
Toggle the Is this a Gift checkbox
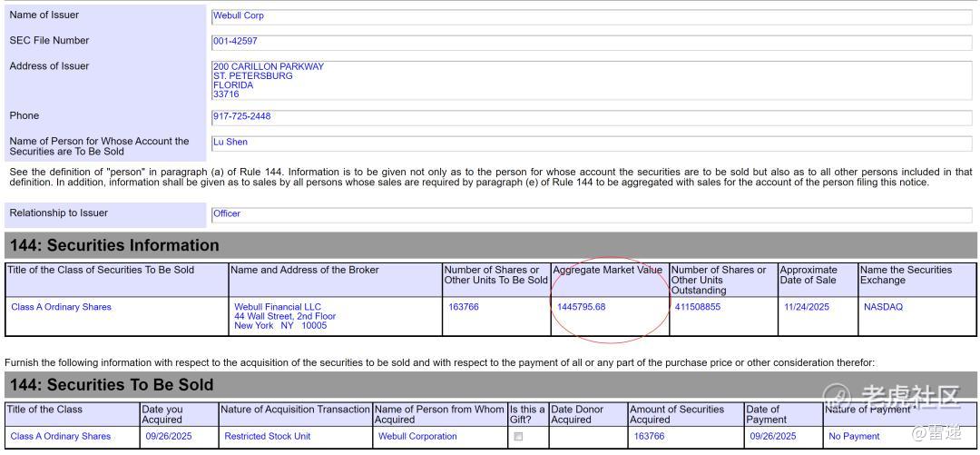coord(518,437)
